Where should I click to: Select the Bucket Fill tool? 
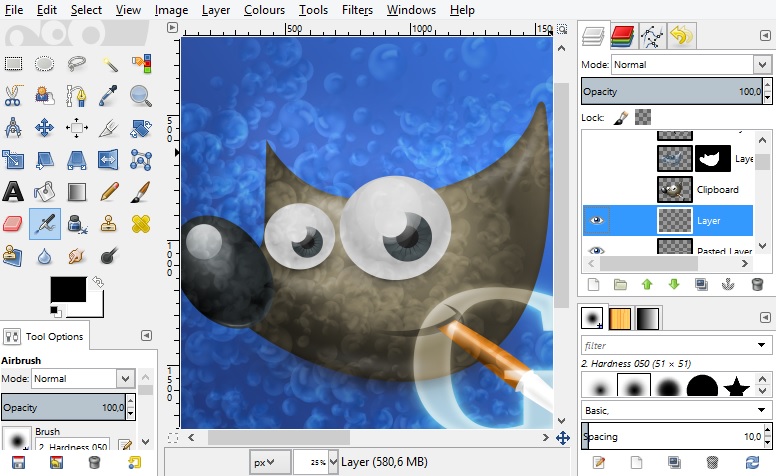[x=45, y=192]
